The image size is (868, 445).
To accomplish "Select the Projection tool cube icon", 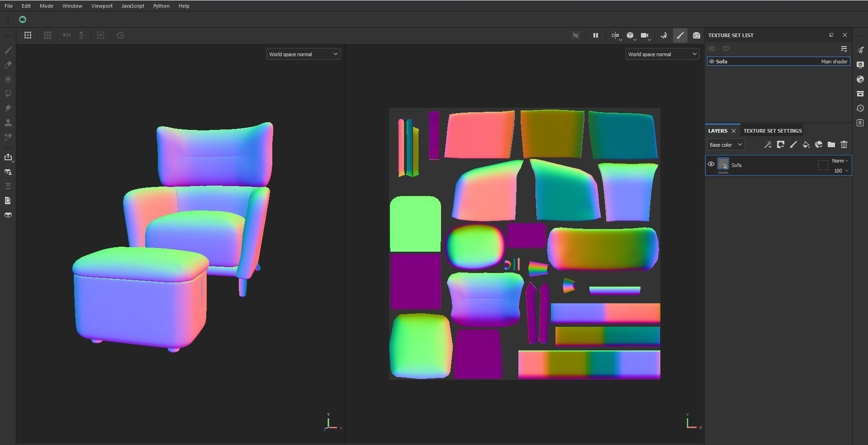I will (8, 79).
